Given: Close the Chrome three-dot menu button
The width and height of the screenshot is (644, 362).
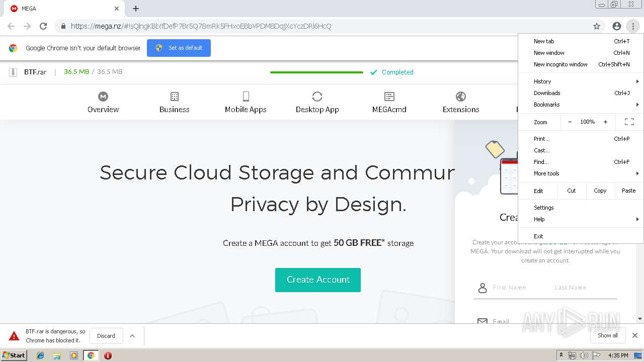Looking at the screenshot, I should [633, 26].
